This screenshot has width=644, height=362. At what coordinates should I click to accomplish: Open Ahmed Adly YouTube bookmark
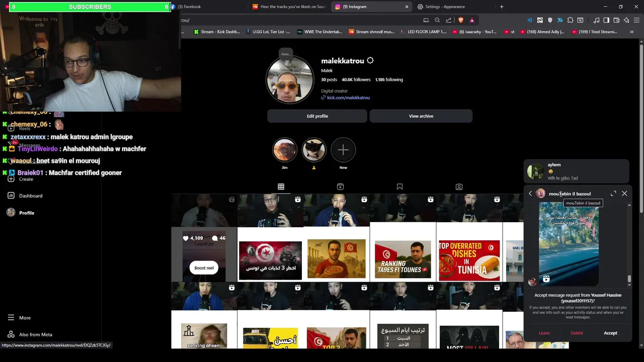[542, 32]
